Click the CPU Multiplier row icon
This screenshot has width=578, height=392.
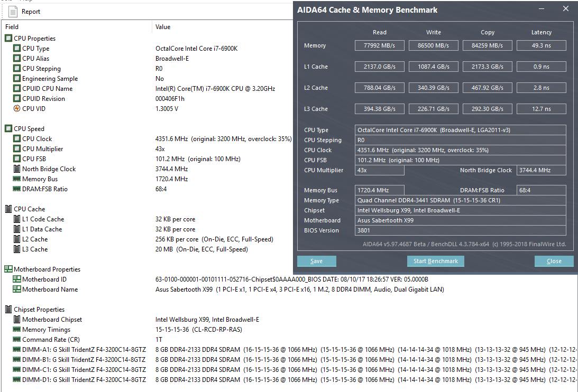(17, 149)
